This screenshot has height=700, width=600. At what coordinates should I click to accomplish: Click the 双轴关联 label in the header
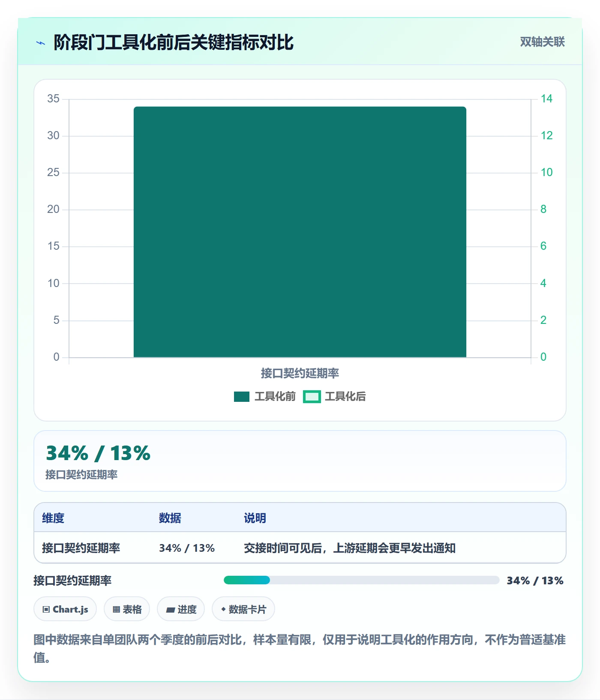coord(542,42)
